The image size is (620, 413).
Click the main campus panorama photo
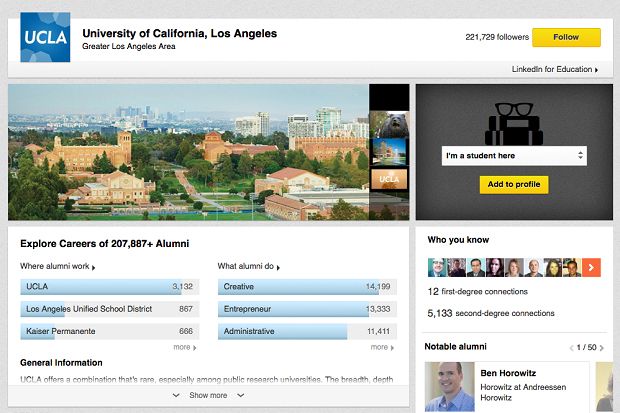(x=189, y=152)
